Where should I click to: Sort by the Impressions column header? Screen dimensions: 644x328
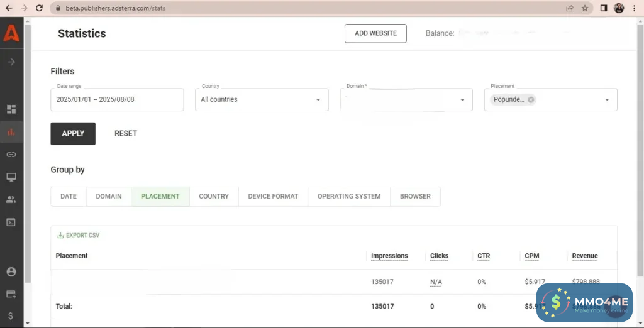389,256
